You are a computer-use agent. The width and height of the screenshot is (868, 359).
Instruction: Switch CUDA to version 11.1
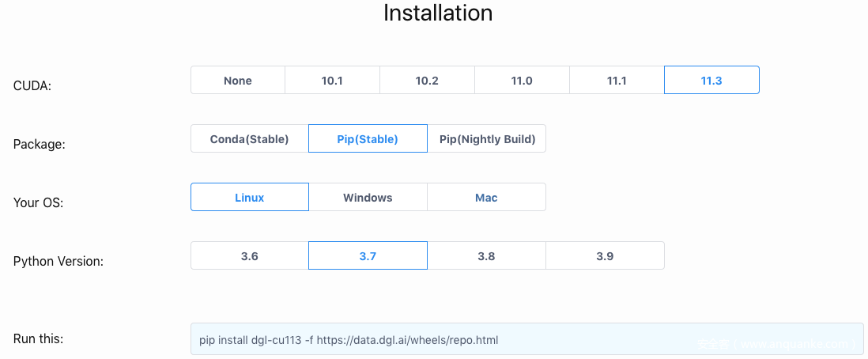[617, 81]
